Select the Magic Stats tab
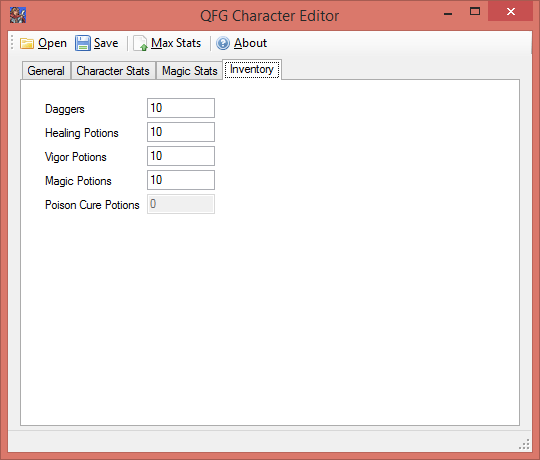 [190, 71]
